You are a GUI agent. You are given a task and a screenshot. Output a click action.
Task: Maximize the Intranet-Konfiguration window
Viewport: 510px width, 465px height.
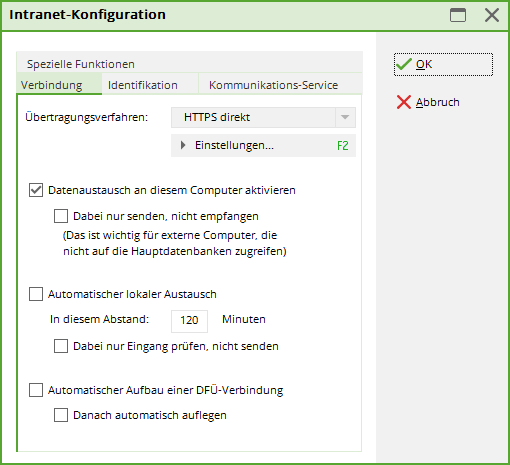(458, 15)
